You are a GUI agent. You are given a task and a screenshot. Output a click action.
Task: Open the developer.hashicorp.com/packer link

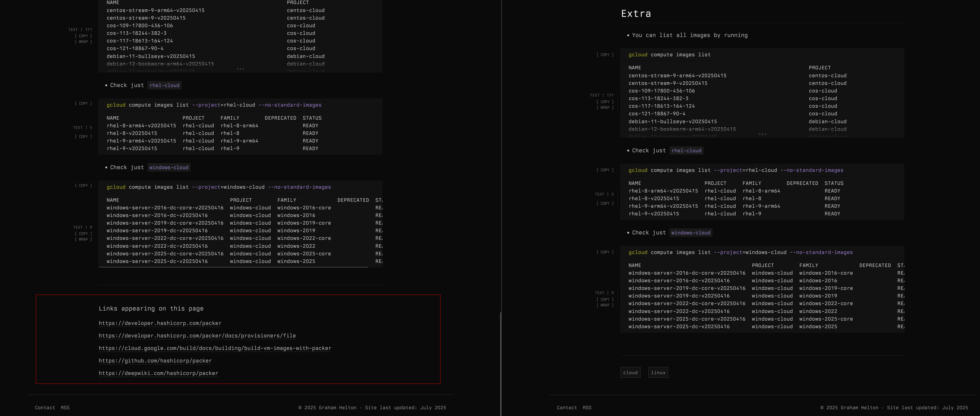(x=160, y=323)
